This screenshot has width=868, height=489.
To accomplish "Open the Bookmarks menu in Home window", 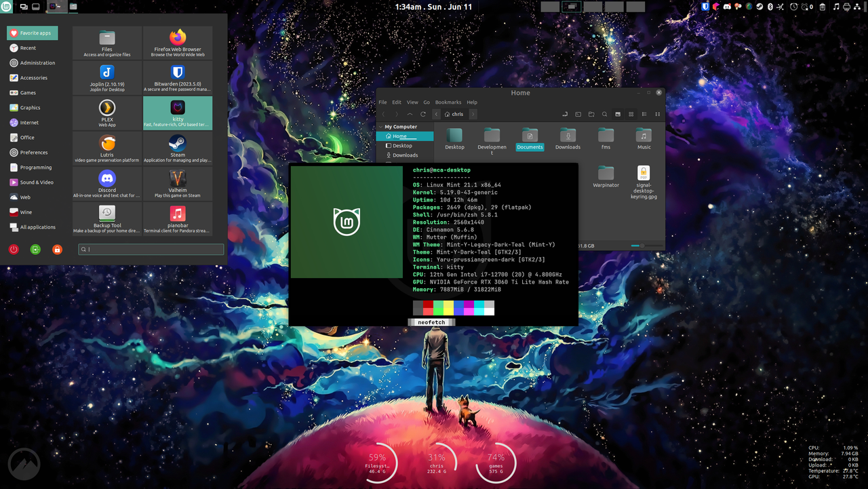I will coord(448,102).
